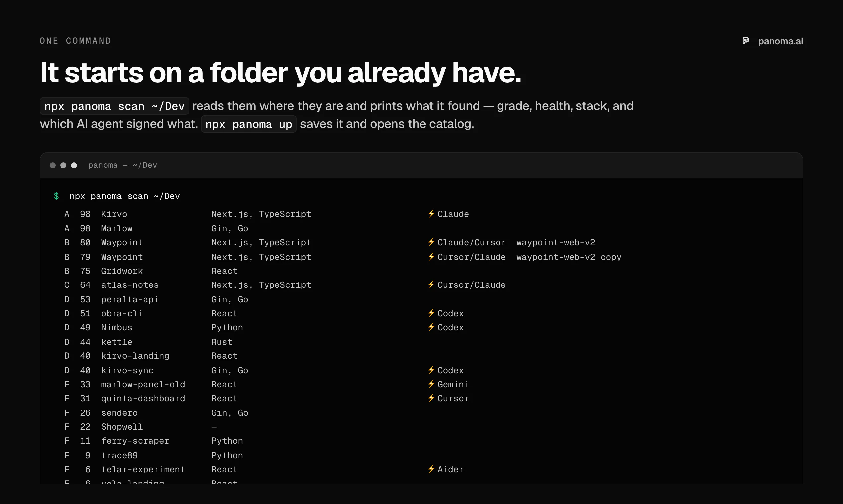Click the Cursor label on quinta-dashboard row
The width and height of the screenshot is (843, 504).
453,398
